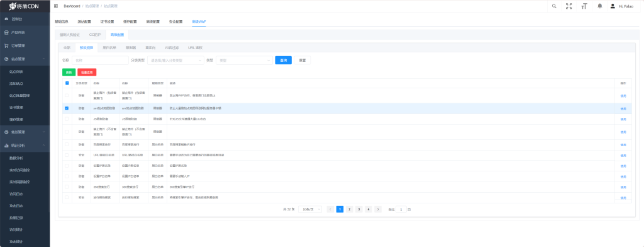
Task: Check the 放行搜狗搜索 row checkbox
Action: 67,197
